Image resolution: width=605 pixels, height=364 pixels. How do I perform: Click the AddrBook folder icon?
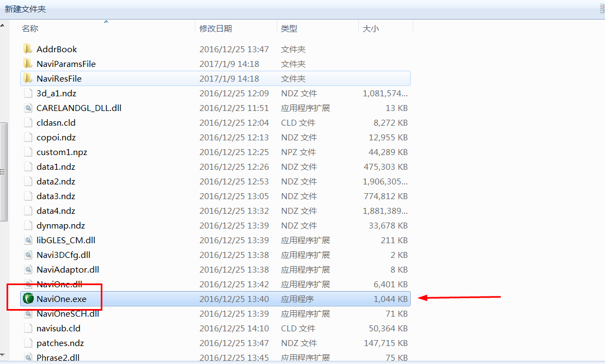pos(28,49)
